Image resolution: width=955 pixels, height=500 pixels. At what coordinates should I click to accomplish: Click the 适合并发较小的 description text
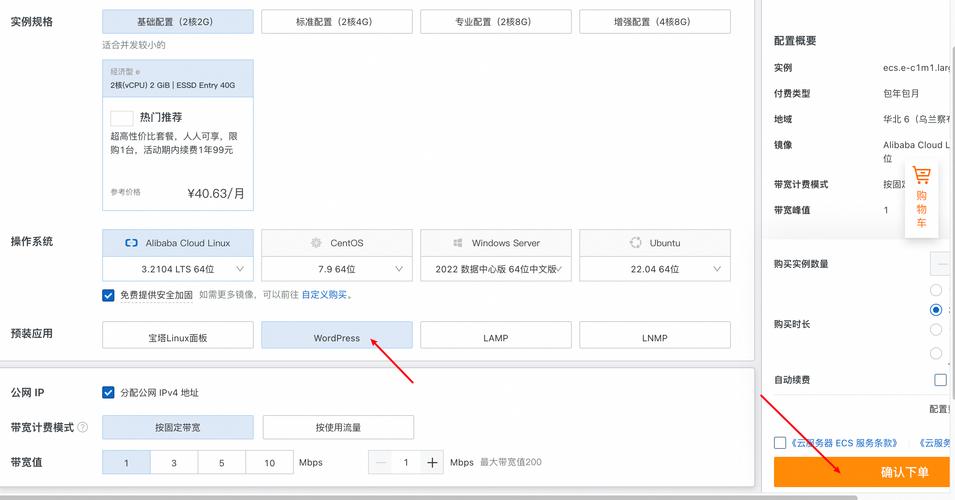pyautogui.click(x=133, y=45)
